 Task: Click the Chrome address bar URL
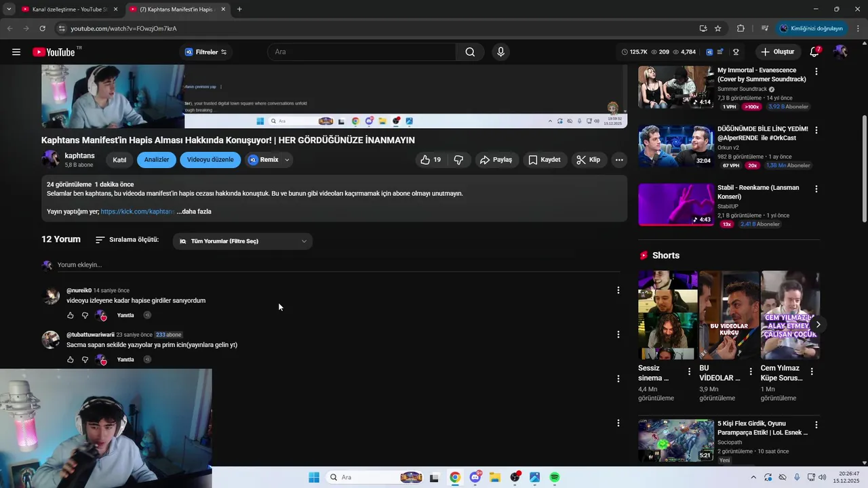(x=123, y=28)
